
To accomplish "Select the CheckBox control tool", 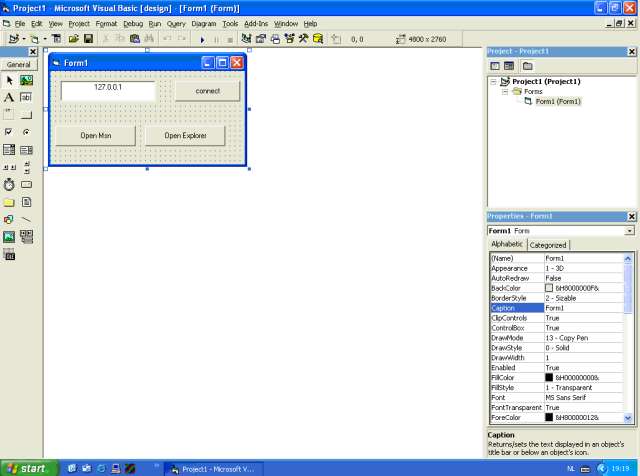I will [x=9, y=132].
